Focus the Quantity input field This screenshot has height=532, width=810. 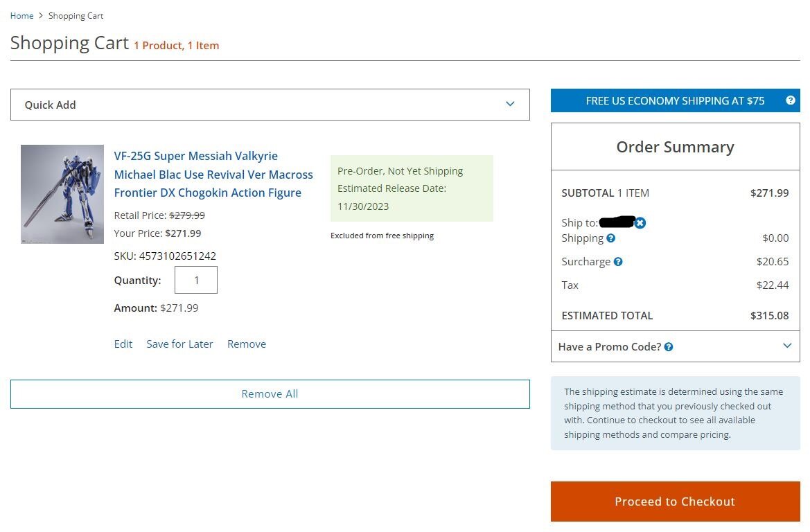pyautogui.click(x=196, y=280)
